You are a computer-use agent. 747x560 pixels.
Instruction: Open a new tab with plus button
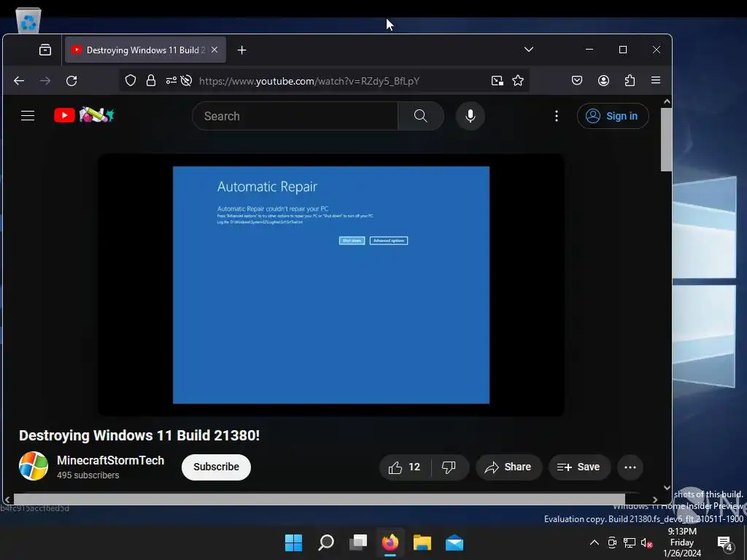pyautogui.click(x=242, y=50)
